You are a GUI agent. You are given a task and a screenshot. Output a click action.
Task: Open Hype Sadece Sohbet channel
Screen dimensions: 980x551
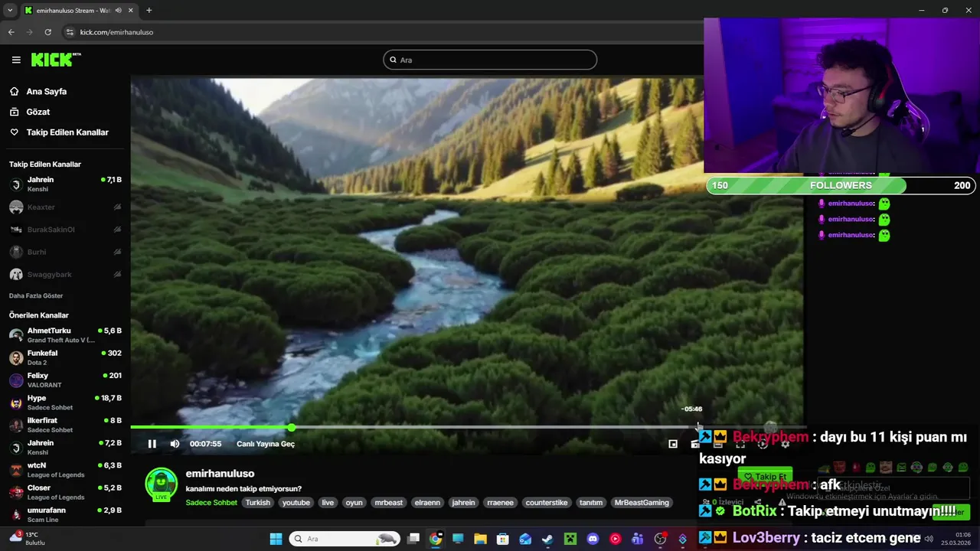click(x=64, y=403)
